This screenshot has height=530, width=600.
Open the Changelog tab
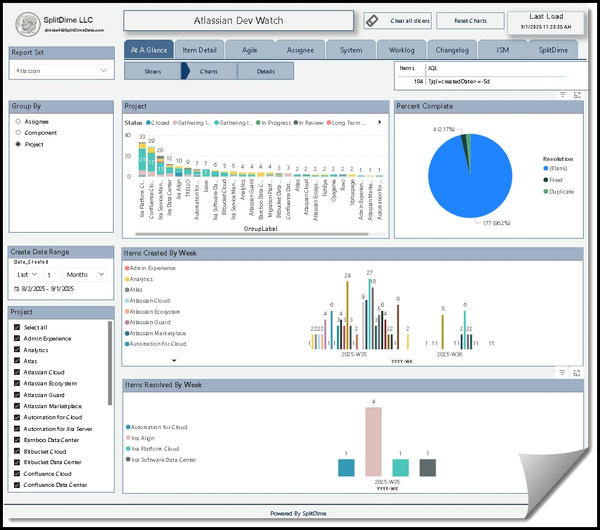453,49
